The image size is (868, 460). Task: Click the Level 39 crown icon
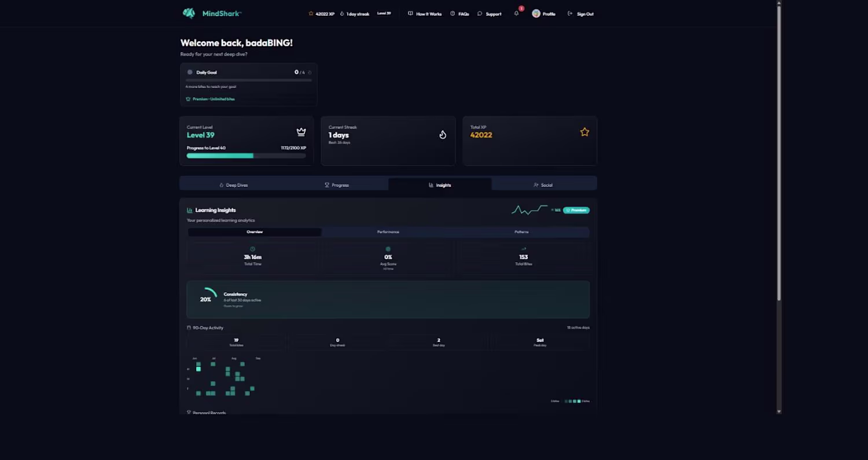pos(301,132)
